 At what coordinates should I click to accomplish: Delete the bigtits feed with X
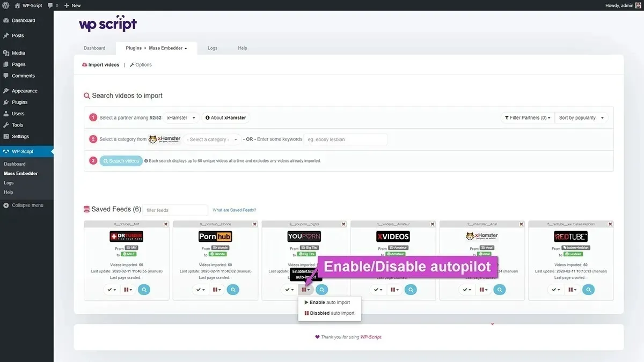pyautogui.click(x=344, y=224)
